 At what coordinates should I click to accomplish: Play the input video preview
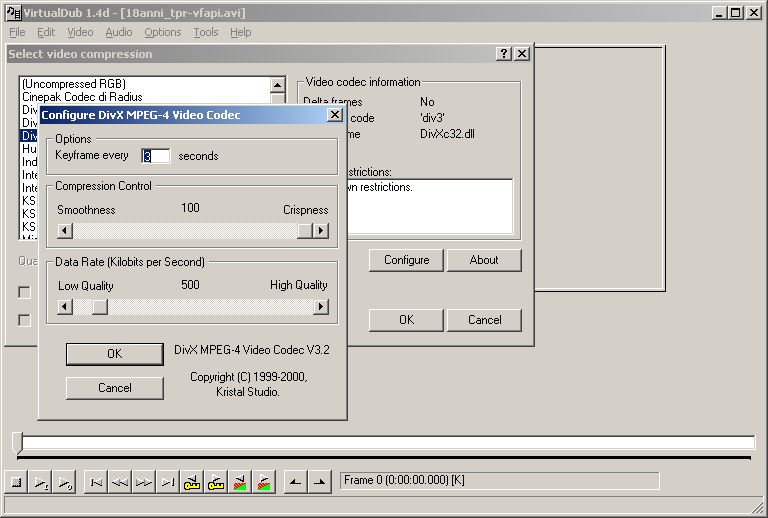(41, 482)
